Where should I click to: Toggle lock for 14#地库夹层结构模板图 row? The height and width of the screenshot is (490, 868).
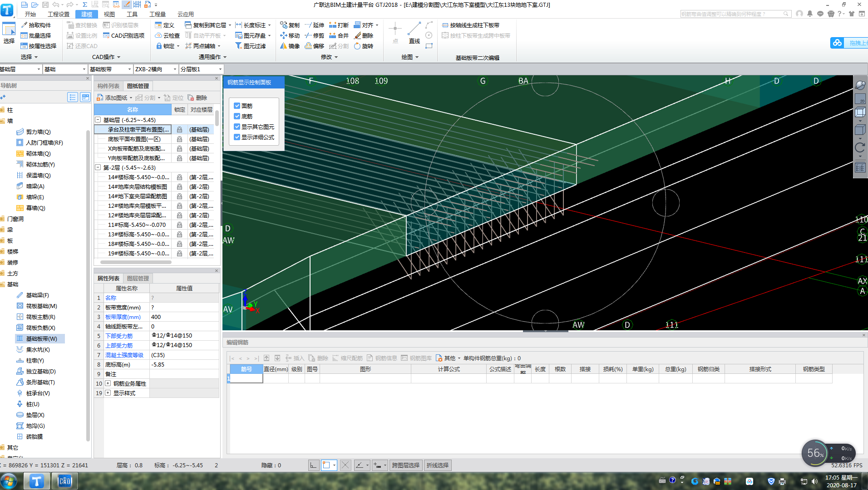[179, 187]
